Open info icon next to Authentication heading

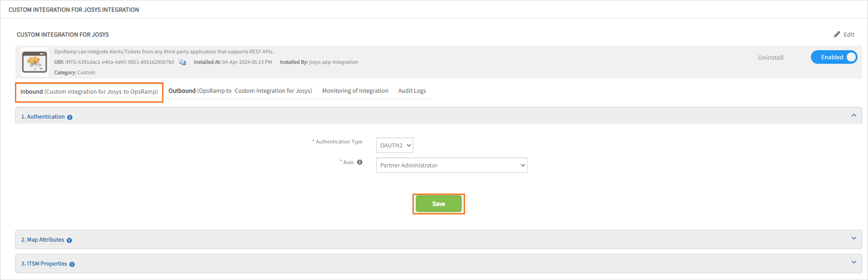point(70,117)
